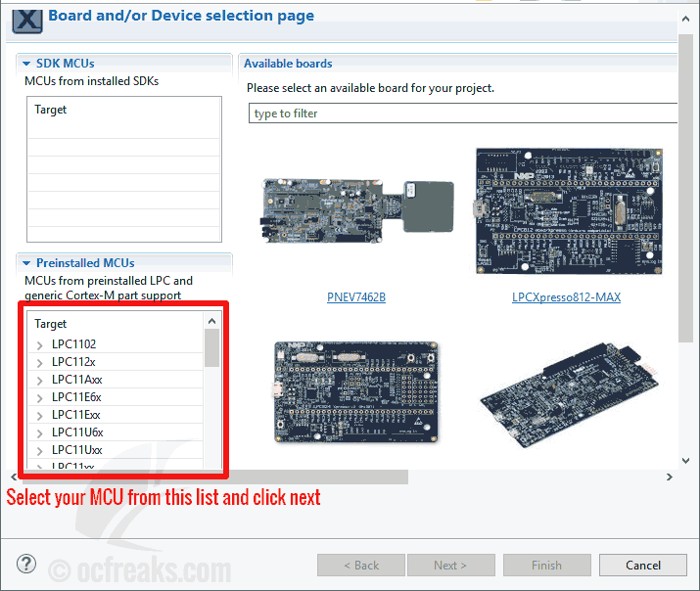Expand the LPC11Axx target node
Image resolution: width=700 pixels, height=591 pixels.
tap(40, 381)
